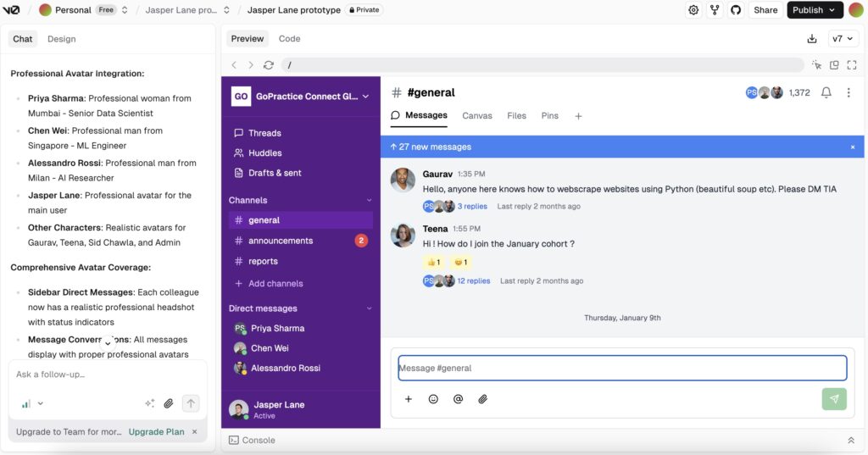Screen dimensions: 868x455
Task: Open the Messages tab
Action: pos(419,115)
